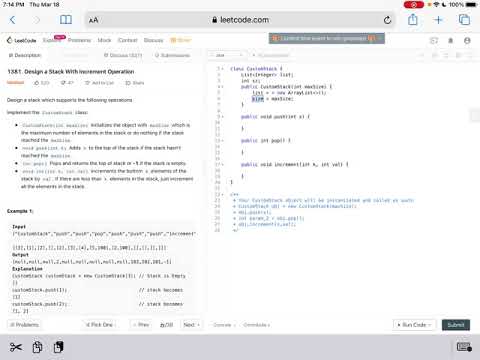Tap the paste clipboard icon
Viewport: 480px width, 360px height.
pos(58,347)
